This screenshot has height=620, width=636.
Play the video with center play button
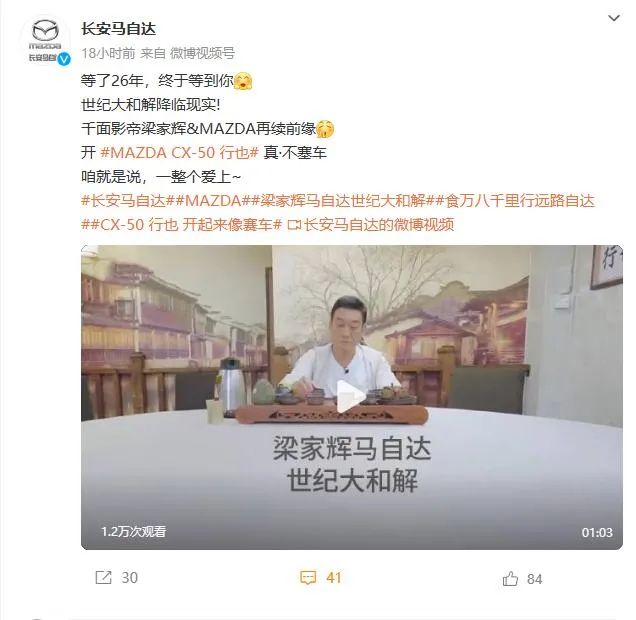pyautogui.click(x=350, y=396)
